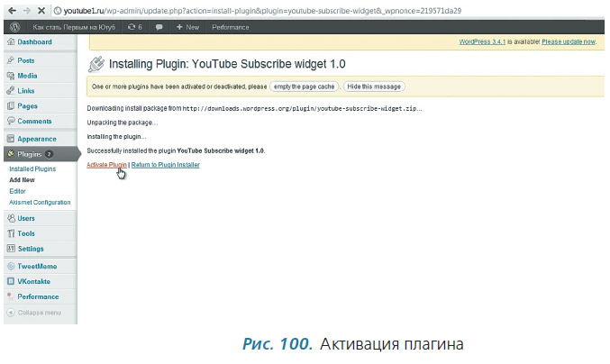Click the Pages document icon
This screenshot has width=610, height=364.
coord(11,105)
